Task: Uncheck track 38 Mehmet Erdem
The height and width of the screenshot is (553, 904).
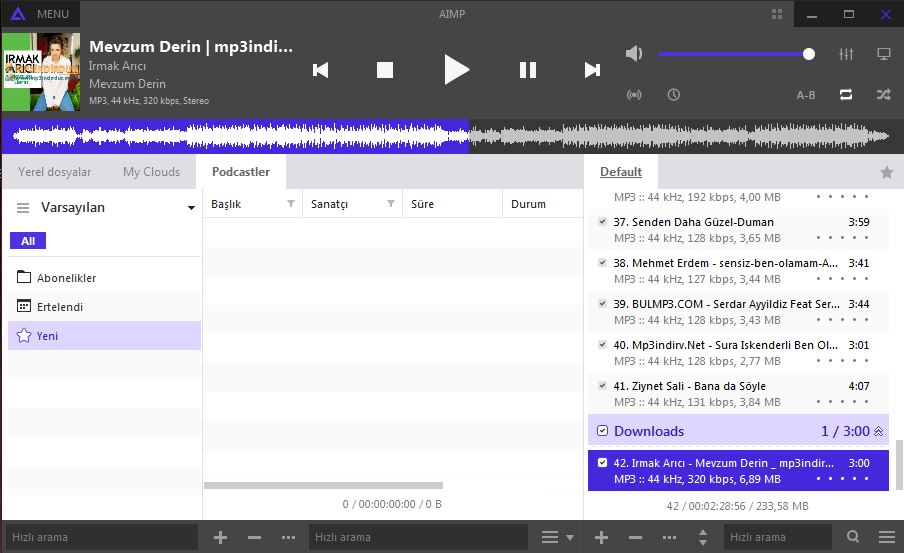Action: (x=602, y=262)
